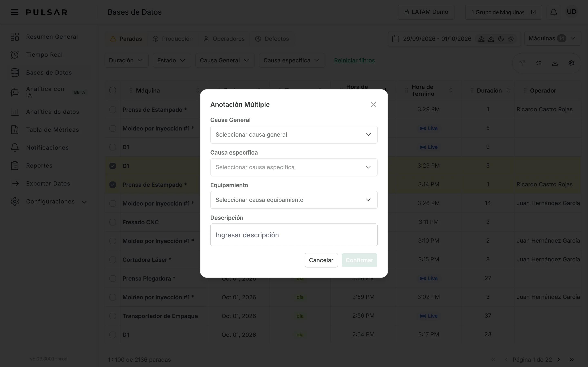Click the Cancelar button
The height and width of the screenshot is (367, 588).
(321, 260)
